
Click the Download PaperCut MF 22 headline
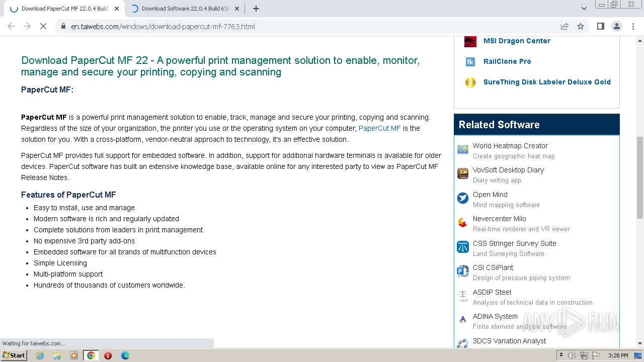pyautogui.click(x=220, y=66)
